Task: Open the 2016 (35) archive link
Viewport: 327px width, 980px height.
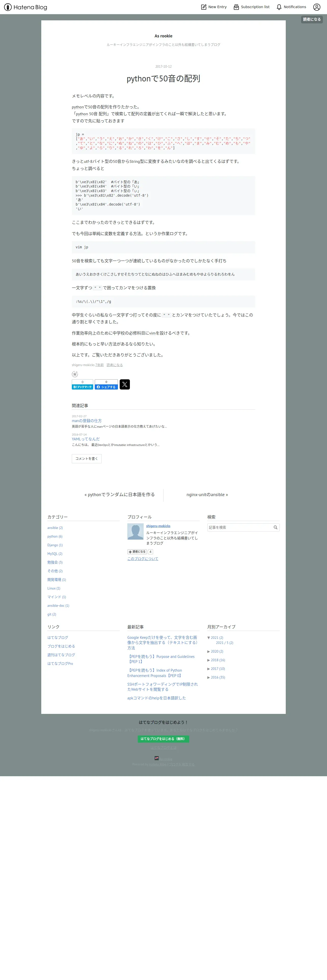Action: (x=218, y=678)
